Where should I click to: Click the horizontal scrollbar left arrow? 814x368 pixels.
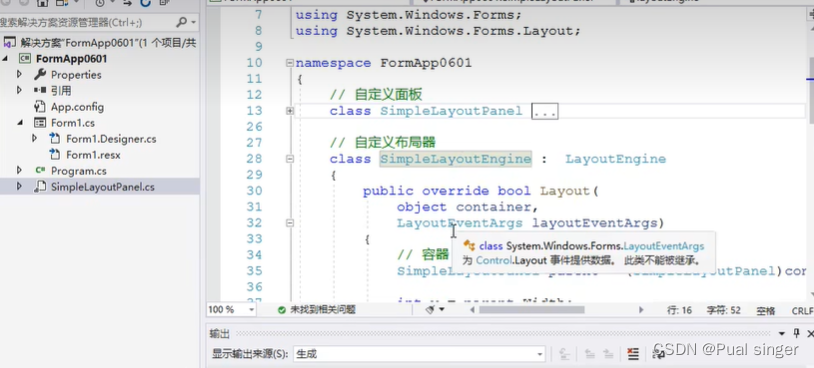point(472,310)
